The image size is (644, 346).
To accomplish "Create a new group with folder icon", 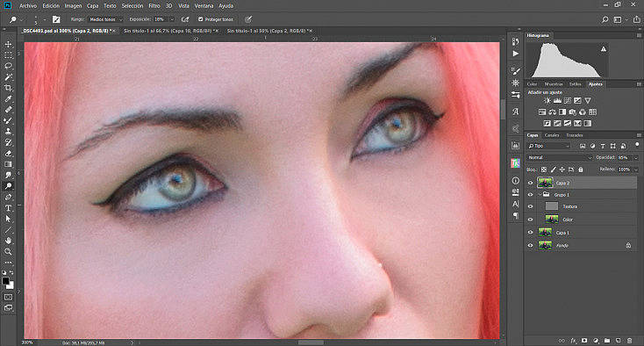I will 607,341.
